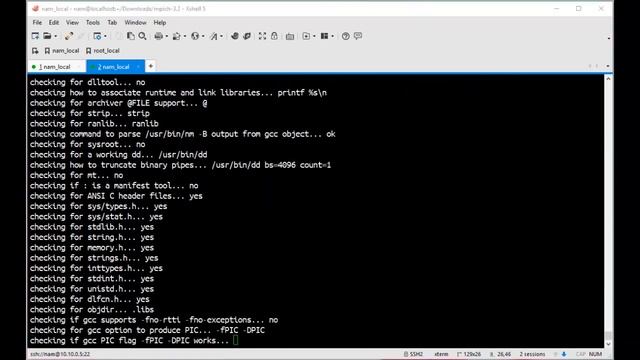640x360 pixels.
Task: Click the ssh://nam@10.10.0.5:22 status text
Action: 60,354
